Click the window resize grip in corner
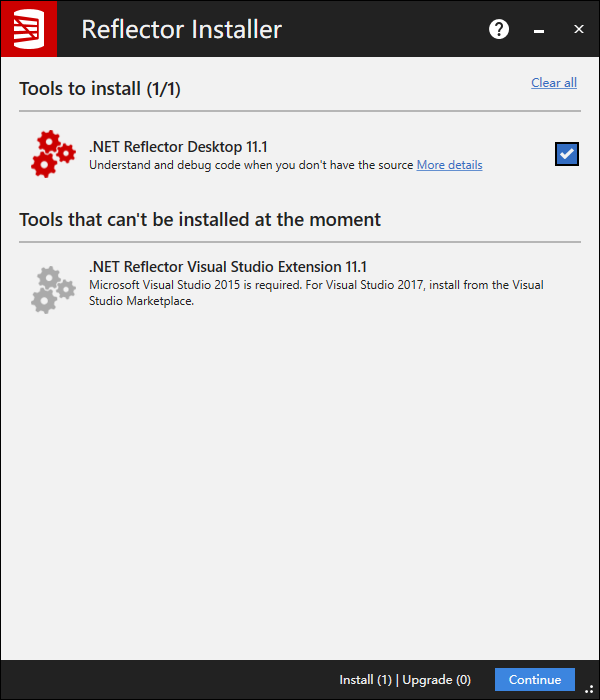This screenshot has width=600, height=700. point(590,688)
